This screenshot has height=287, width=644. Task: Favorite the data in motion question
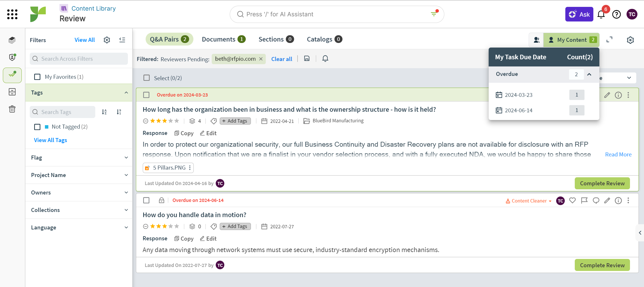pos(572,200)
